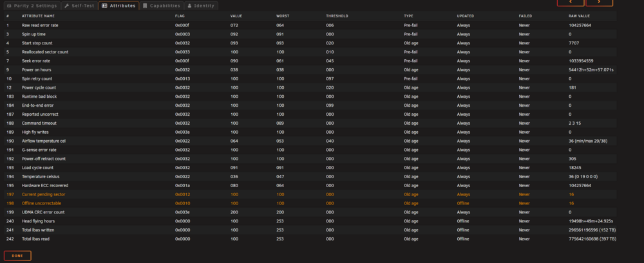Select the Reallocated sector count row
This screenshot has height=263, width=644.
[x=310, y=52]
